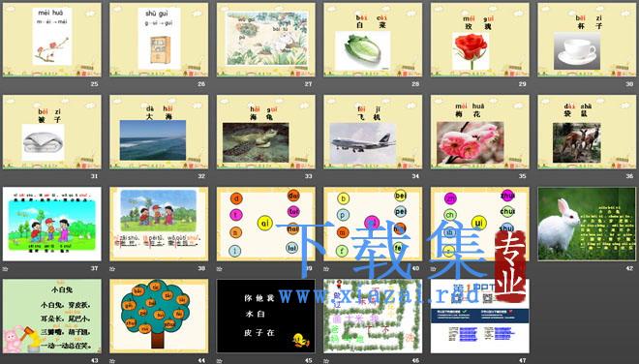Click animation star icon under slide 41
Screen dimensions: 639x364
pos(433,268)
